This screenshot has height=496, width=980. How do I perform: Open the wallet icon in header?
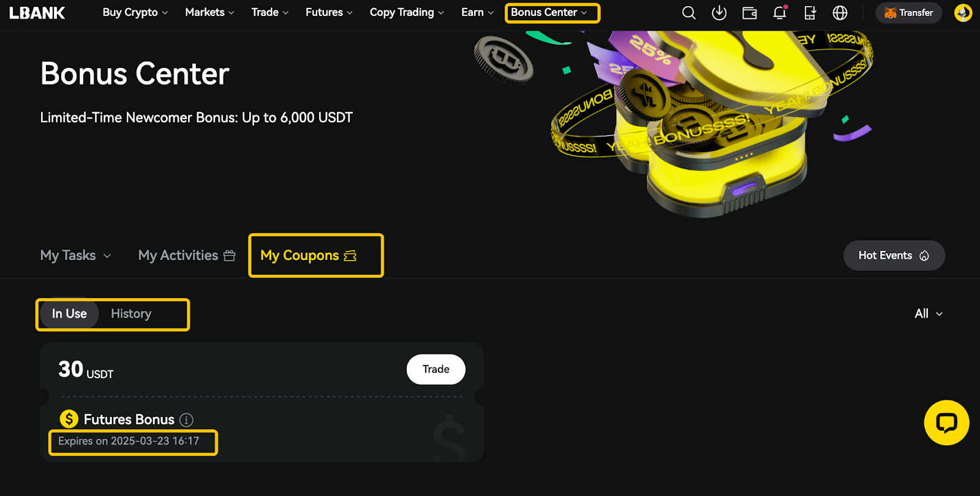pyautogui.click(x=750, y=13)
